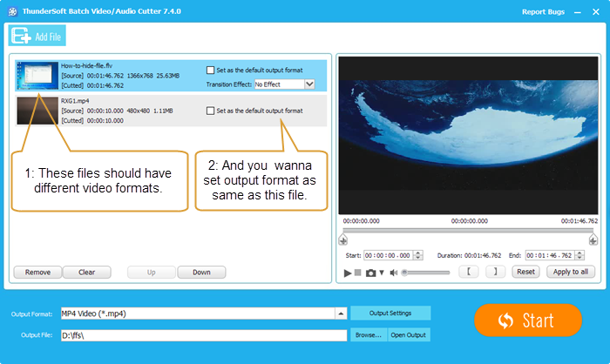
Task: Play the video preview
Action: click(x=348, y=273)
